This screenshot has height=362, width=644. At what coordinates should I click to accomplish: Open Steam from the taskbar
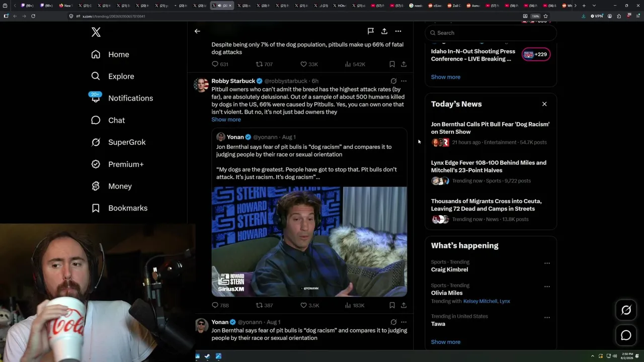tap(207, 356)
